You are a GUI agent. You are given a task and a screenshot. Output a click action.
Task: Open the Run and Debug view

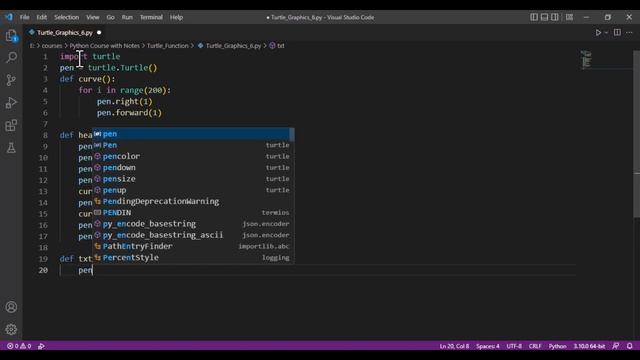pyautogui.click(x=11, y=102)
